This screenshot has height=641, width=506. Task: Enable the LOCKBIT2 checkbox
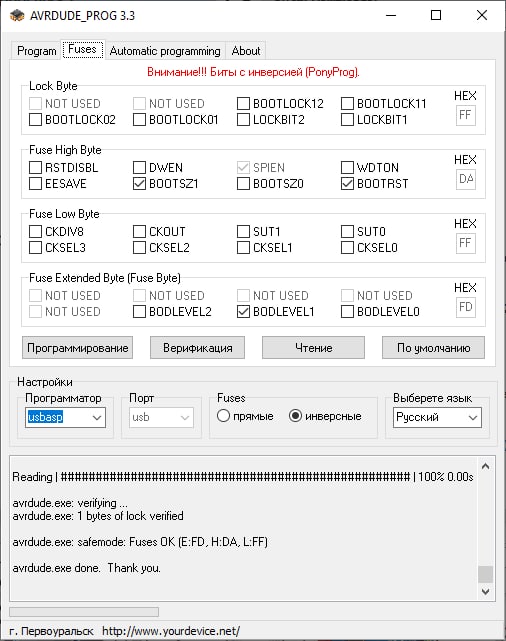pyautogui.click(x=243, y=120)
